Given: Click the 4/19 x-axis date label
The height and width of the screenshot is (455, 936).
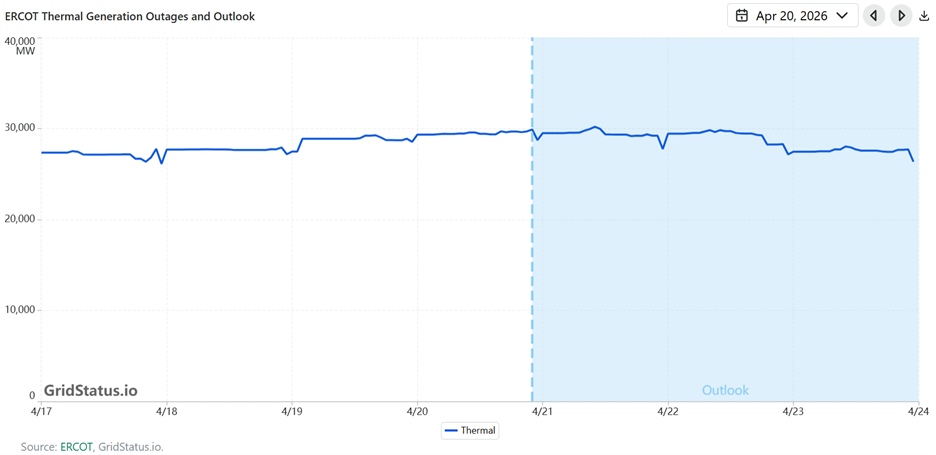Looking at the screenshot, I should [x=292, y=411].
